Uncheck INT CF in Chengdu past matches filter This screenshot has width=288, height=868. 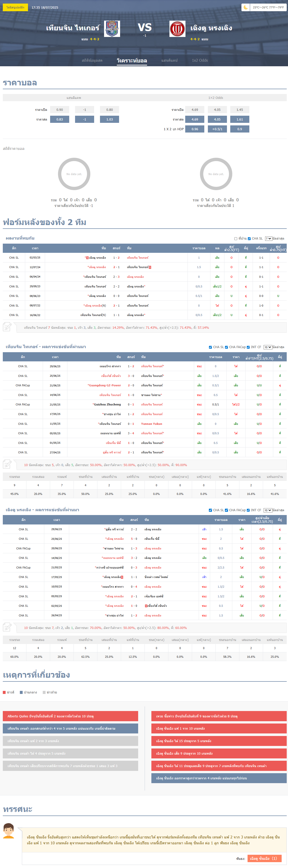pyautogui.click(x=248, y=510)
